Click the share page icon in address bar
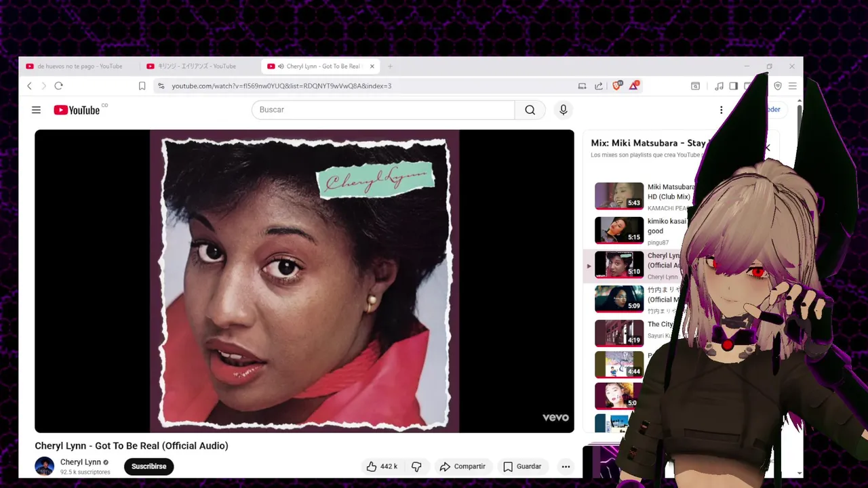Screen dimensions: 868x488 599,86
